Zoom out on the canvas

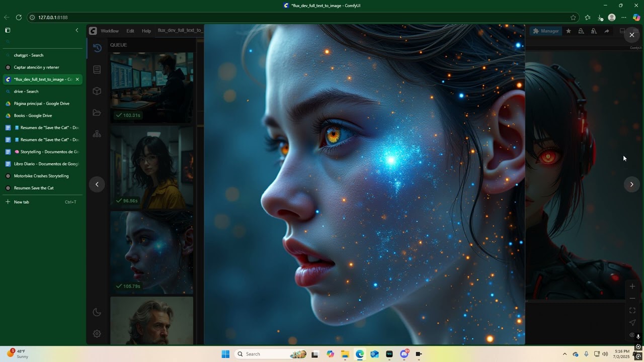click(x=632, y=299)
